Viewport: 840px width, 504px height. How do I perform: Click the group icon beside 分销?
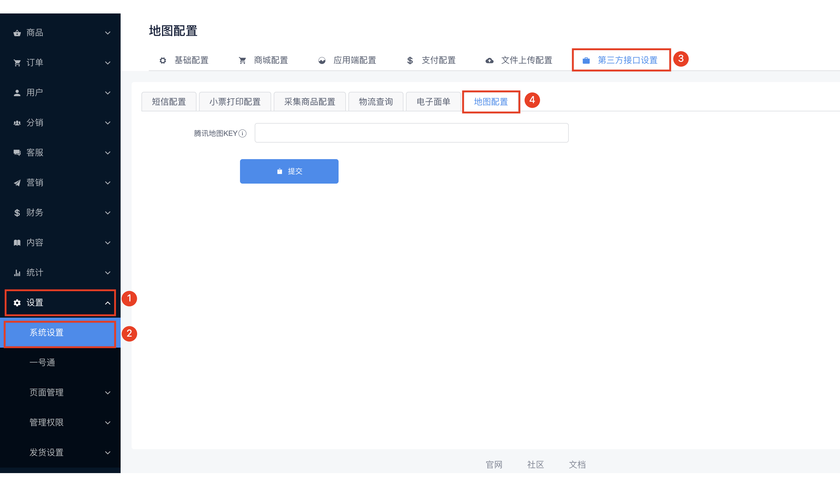click(17, 123)
